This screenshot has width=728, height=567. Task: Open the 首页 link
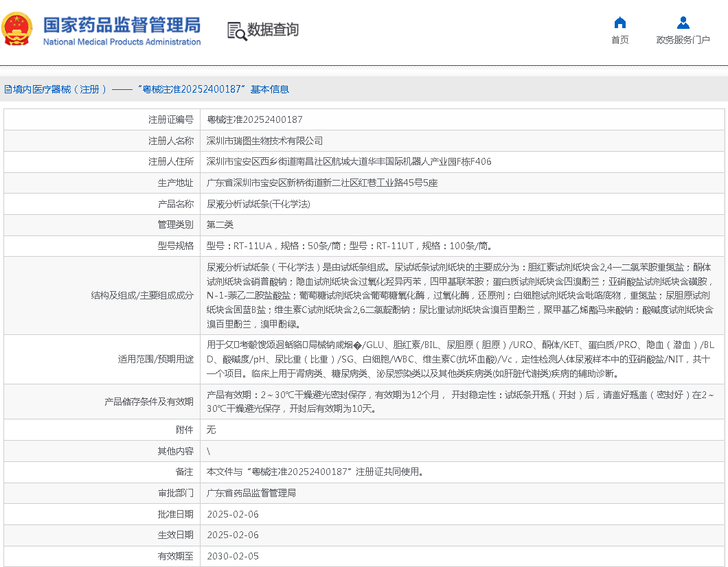pyautogui.click(x=619, y=40)
